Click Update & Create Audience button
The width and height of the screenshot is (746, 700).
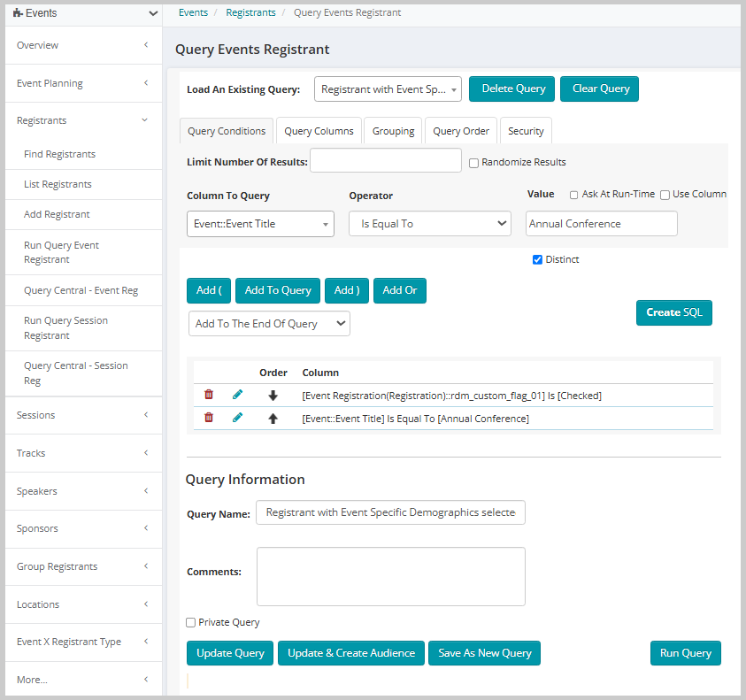click(351, 653)
